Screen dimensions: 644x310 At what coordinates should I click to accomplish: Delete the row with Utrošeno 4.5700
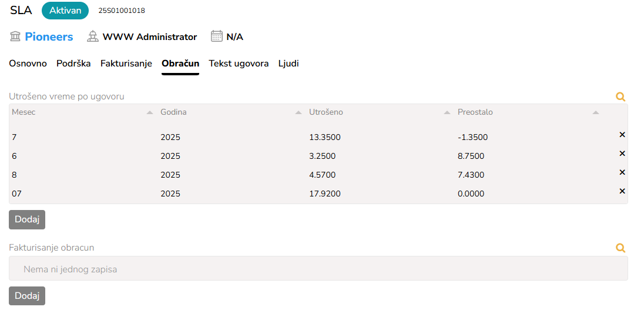622,172
